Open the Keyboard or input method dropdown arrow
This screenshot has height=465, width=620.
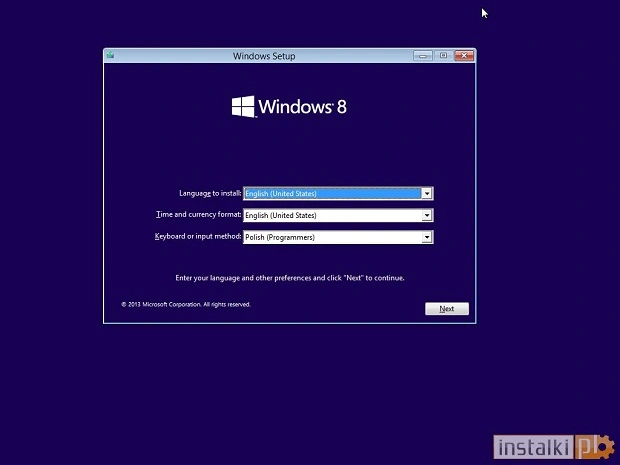(427, 237)
